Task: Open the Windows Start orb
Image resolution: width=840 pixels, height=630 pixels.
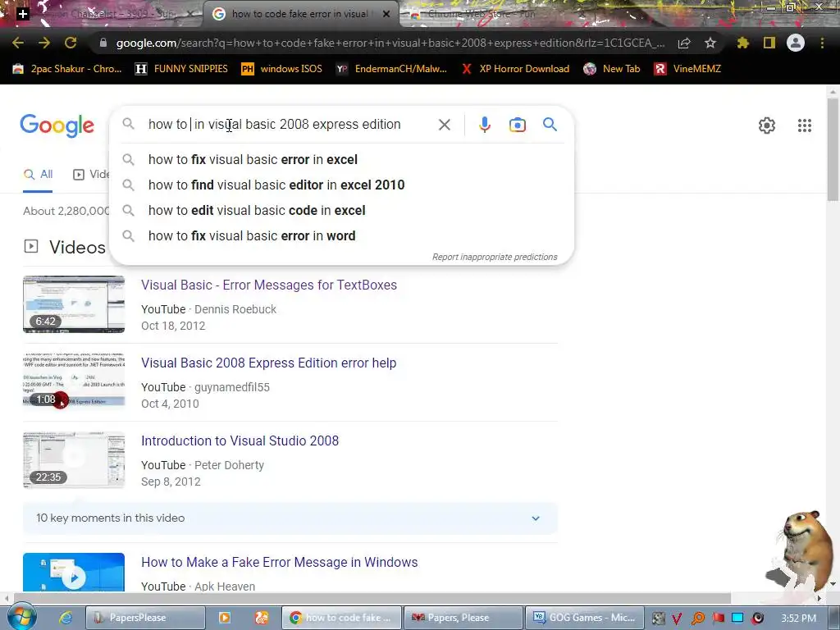Action: 21,617
